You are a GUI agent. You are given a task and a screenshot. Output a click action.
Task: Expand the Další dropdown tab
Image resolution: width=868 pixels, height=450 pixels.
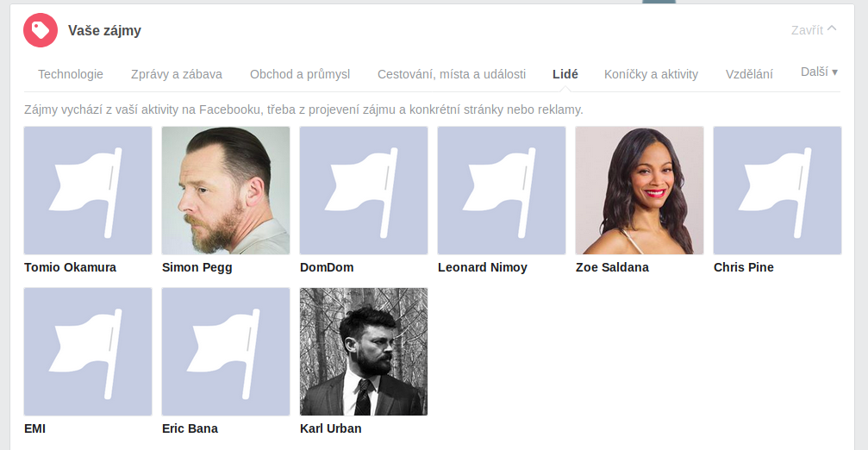[819, 72]
